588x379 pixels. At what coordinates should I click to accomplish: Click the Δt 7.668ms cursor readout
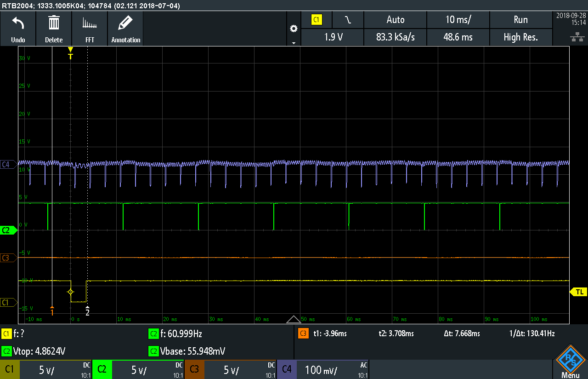[x=462, y=333]
